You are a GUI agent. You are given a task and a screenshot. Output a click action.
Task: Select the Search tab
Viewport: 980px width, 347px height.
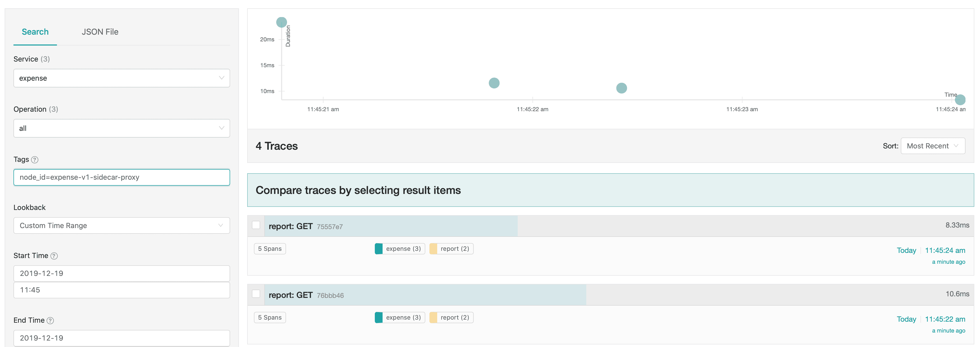click(35, 32)
